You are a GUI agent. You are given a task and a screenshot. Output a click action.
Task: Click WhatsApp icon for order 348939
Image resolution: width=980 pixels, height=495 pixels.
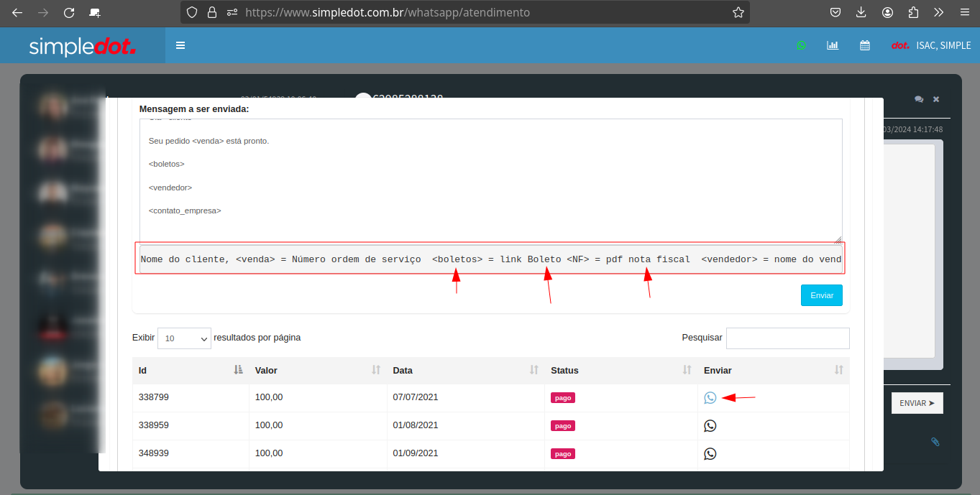710,453
